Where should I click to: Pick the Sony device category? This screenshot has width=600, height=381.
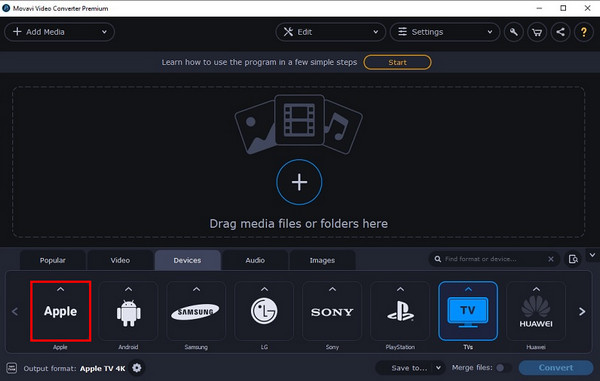[332, 311]
